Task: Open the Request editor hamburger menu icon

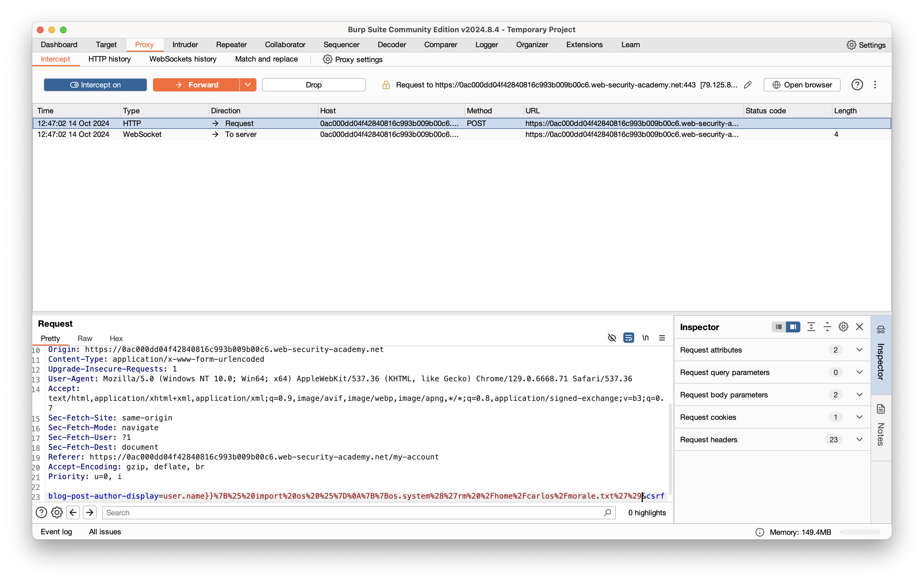Action: (x=662, y=338)
